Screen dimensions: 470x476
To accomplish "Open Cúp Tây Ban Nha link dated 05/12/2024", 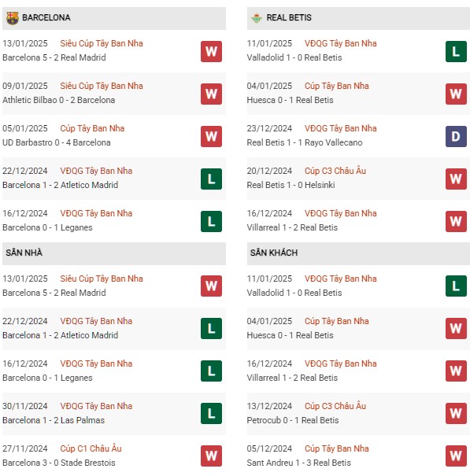I will click(x=337, y=448).
